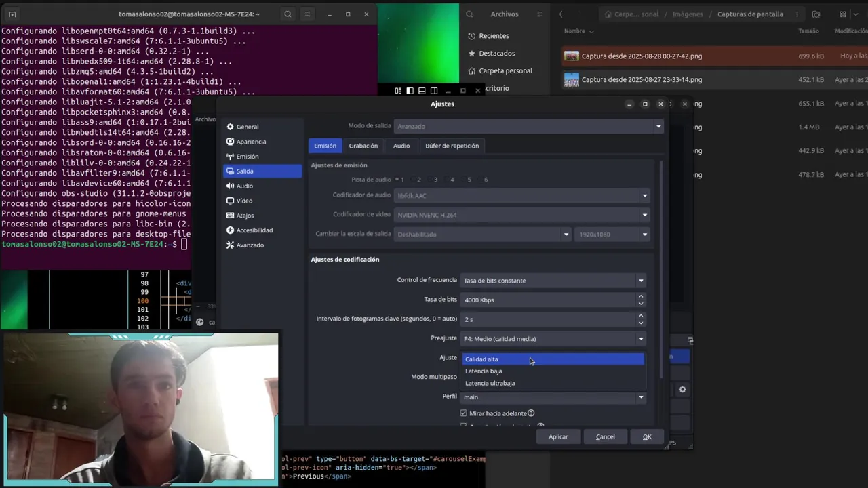Click the Aplicar button
Screen dimensions: 868x488
coord(558,437)
